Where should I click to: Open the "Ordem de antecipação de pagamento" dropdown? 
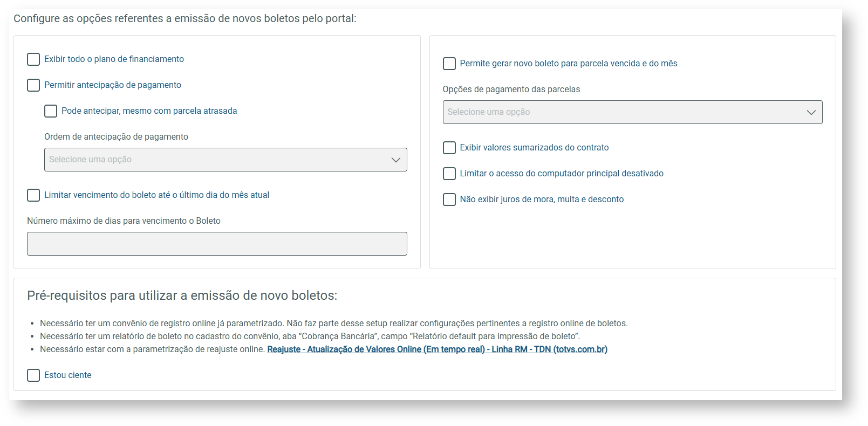225,160
